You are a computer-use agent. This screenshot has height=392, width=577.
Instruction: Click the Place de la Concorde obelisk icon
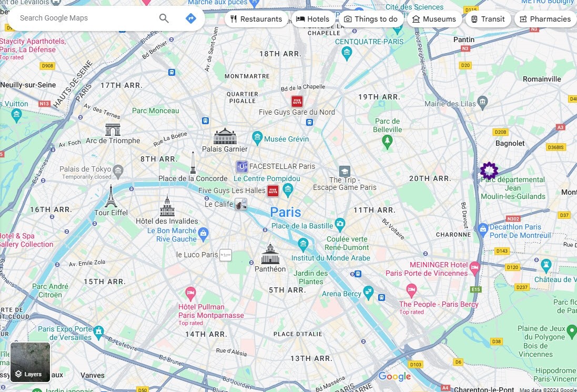click(193, 162)
